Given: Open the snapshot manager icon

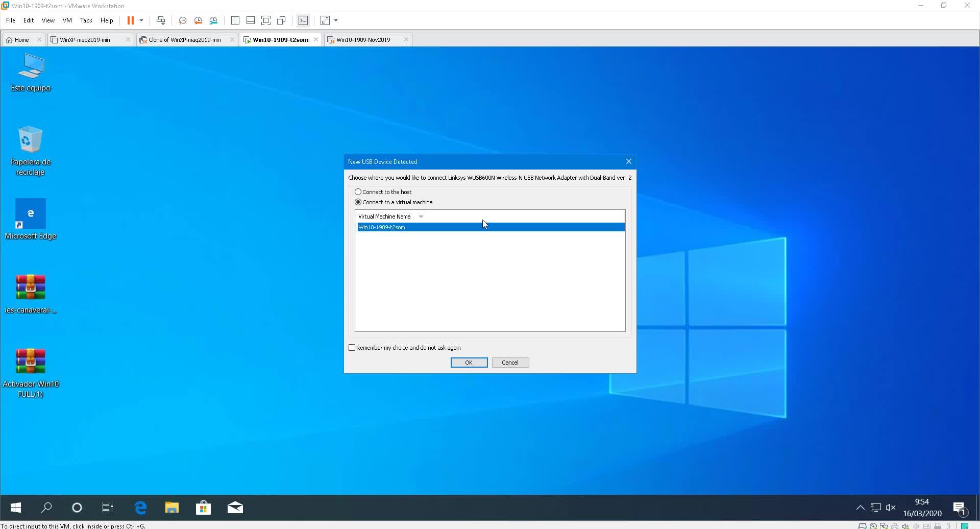Looking at the screenshot, I should click(213, 20).
